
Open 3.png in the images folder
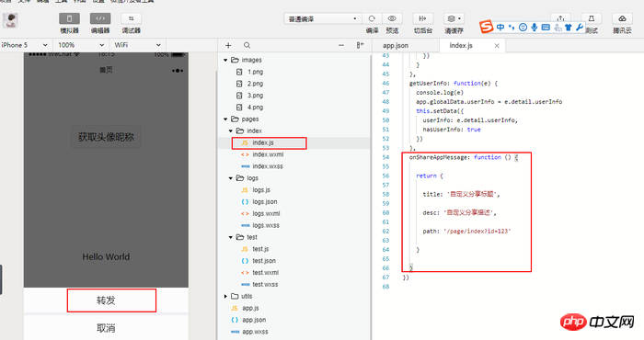(x=255, y=96)
